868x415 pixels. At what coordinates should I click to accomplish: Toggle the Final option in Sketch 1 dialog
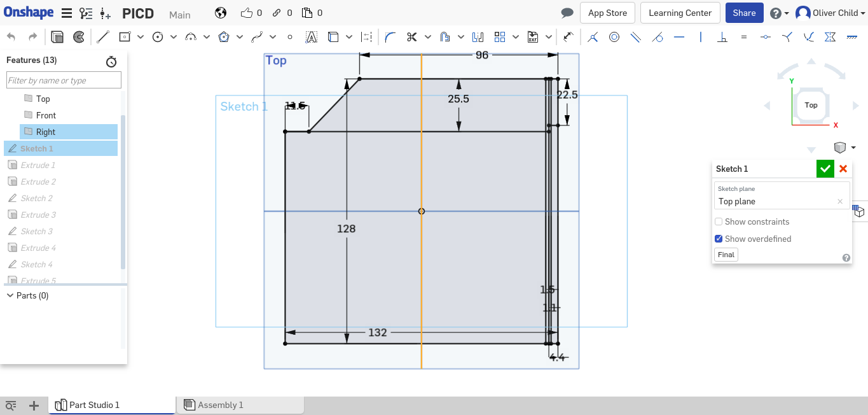(x=726, y=254)
